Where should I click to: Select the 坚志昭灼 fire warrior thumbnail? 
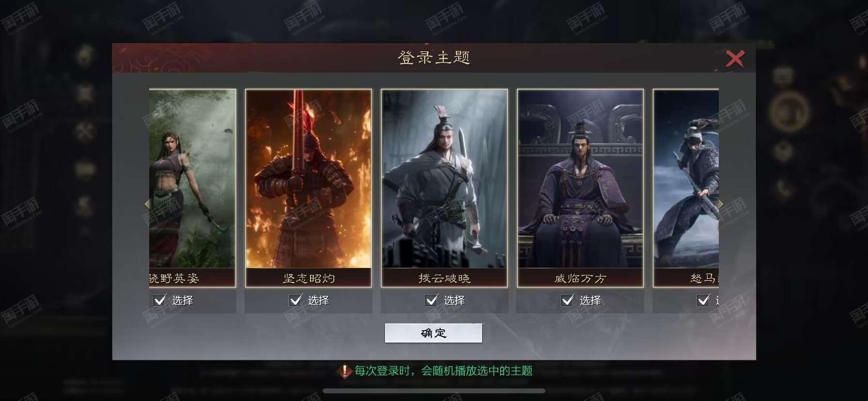click(x=309, y=179)
